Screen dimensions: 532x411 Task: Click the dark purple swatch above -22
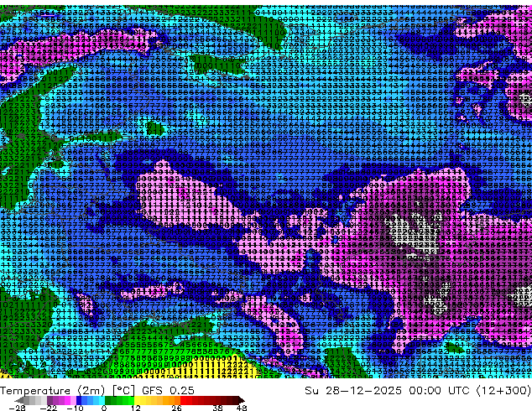[50, 400]
